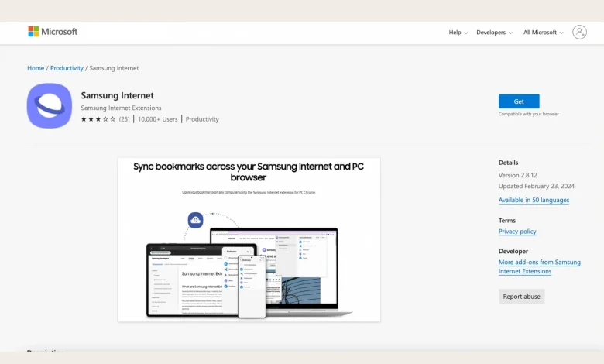Click the 10,000+ Users text

click(157, 119)
